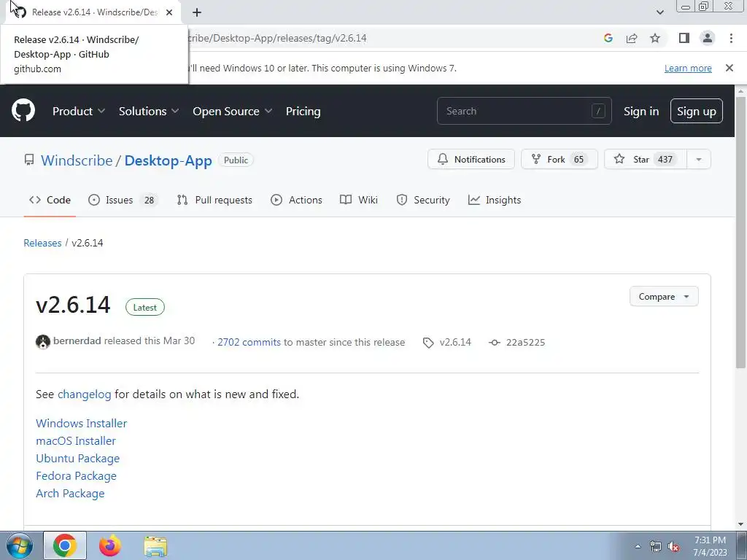Viewport: 747px width, 560px height.
Task: Fork the repository
Action: (560, 159)
